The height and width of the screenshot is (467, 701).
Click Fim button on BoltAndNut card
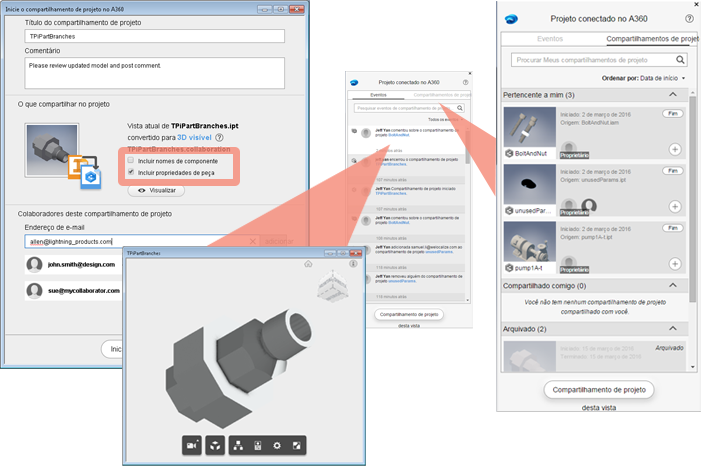(x=673, y=114)
